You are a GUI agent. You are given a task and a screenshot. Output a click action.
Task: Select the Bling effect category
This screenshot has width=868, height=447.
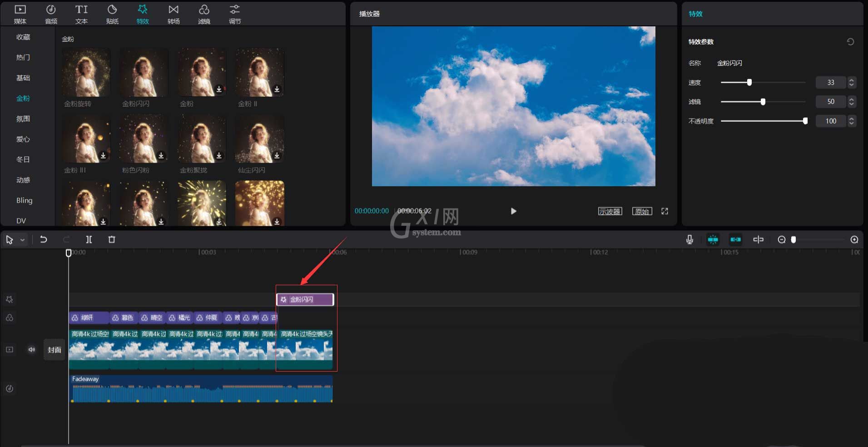[x=25, y=200]
